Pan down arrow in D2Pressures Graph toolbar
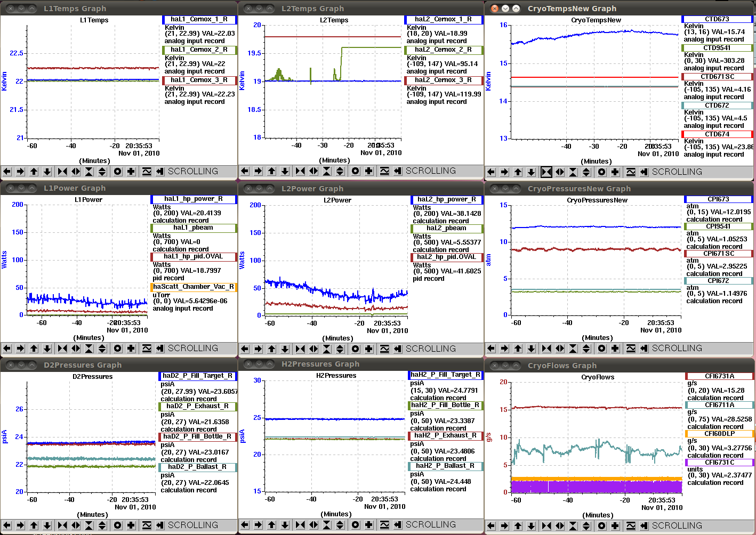Image resolution: width=756 pixels, height=535 pixels. tap(47, 525)
